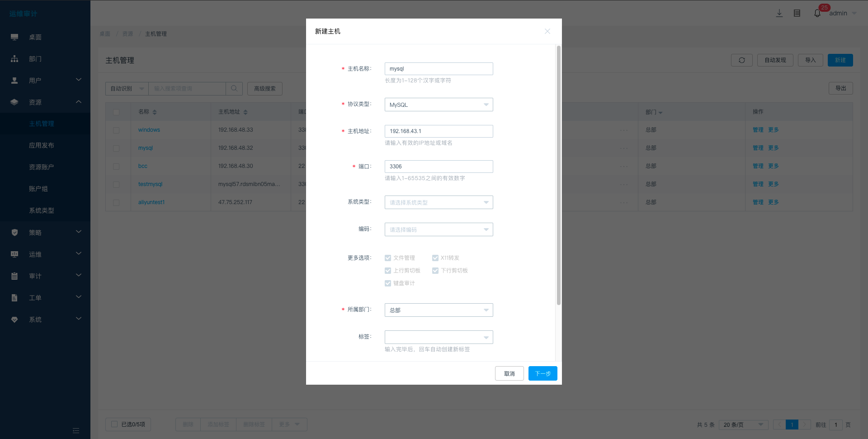Click the 主机地址 input field
This screenshot has height=439, width=868.
tap(439, 131)
